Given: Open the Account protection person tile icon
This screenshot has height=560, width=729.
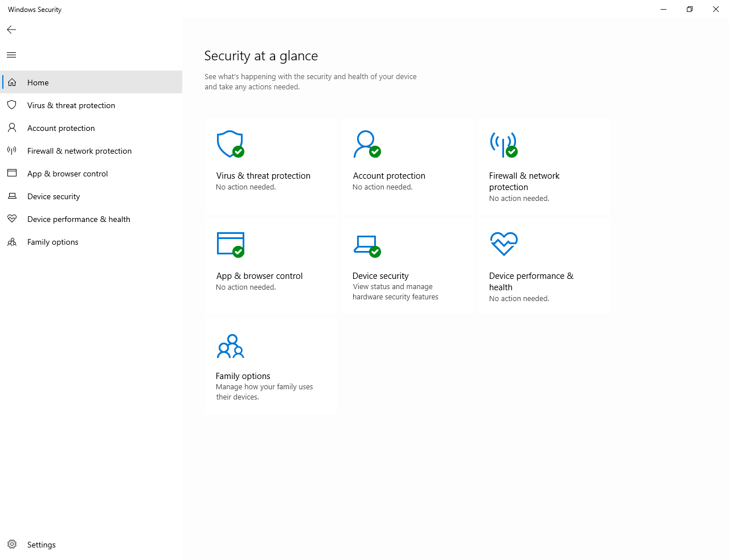Looking at the screenshot, I should point(366,144).
